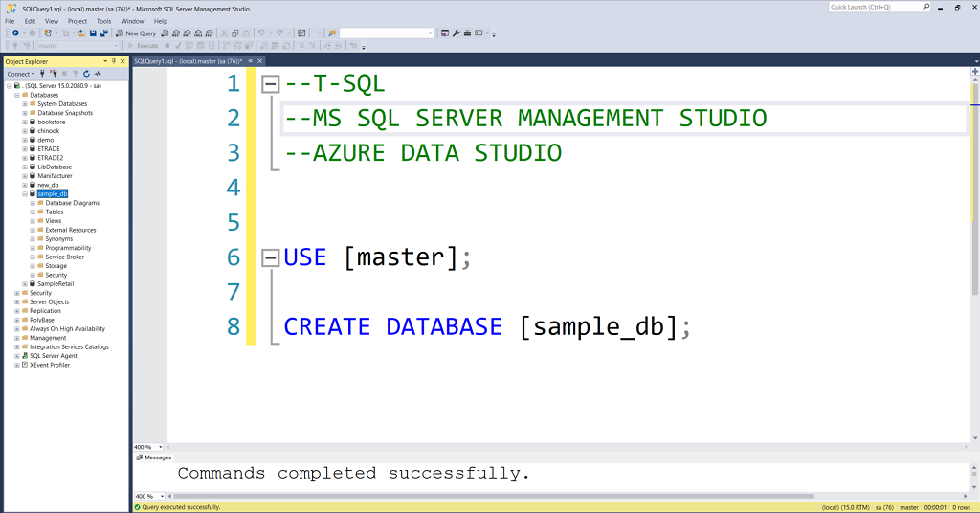Click the 'Query executed successfully.' status text

(x=181, y=507)
